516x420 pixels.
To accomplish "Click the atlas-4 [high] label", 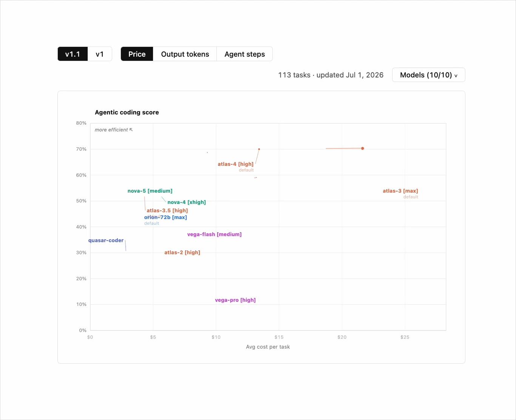I will point(235,164).
